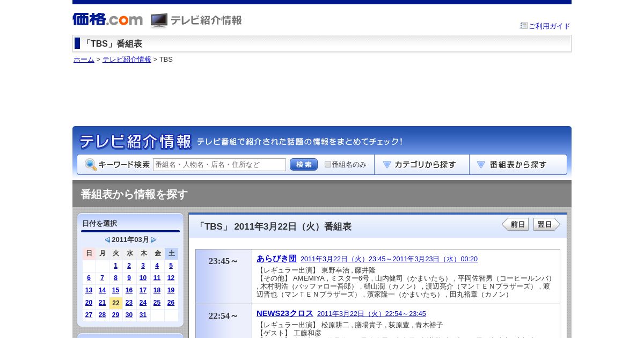
Task: Open the ご利用ガイド help link
Action: click(549, 26)
